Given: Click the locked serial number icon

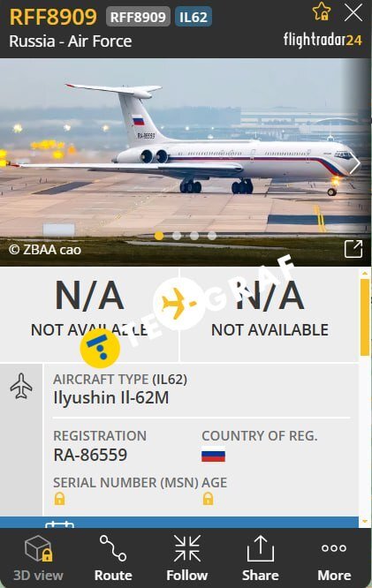Looking at the screenshot, I should point(60,499).
